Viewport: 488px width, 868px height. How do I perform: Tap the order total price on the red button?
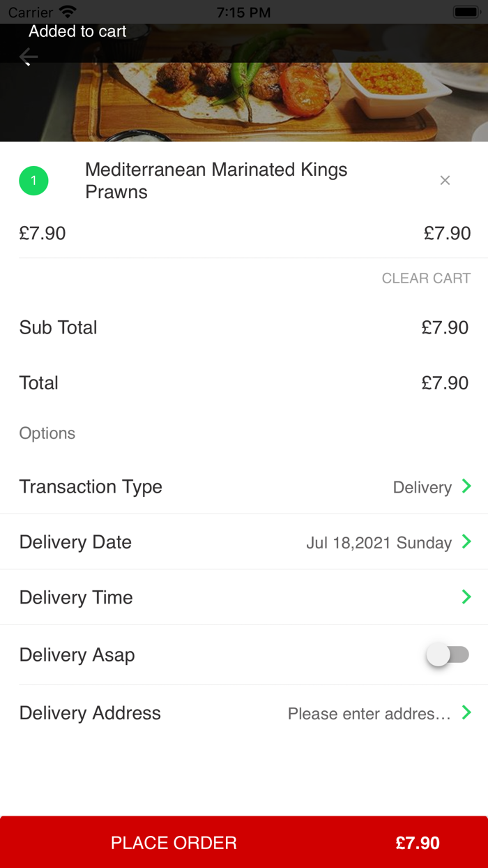point(418,843)
